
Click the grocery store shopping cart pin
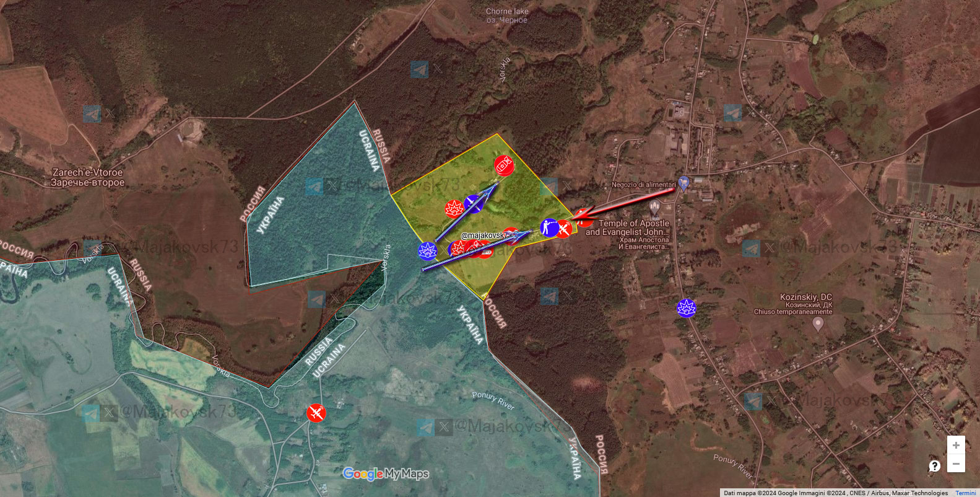click(x=683, y=183)
